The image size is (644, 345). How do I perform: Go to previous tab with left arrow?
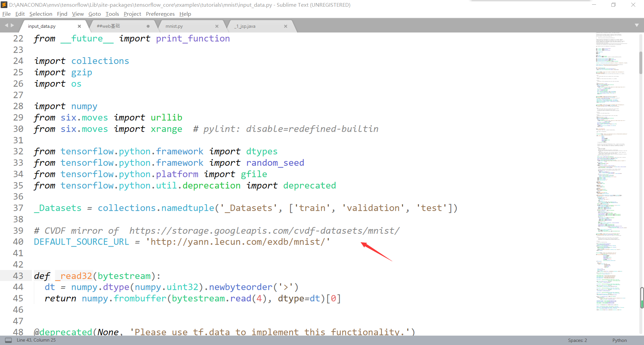click(6, 25)
